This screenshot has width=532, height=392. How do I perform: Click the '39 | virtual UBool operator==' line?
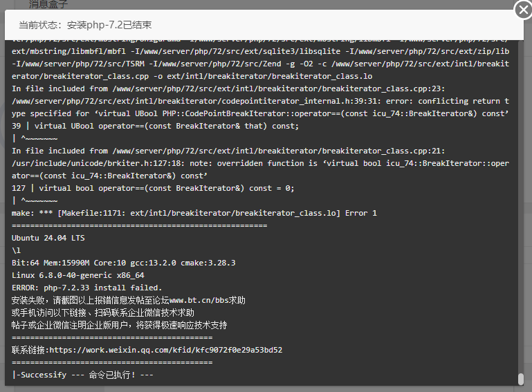(x=155, y=126)
